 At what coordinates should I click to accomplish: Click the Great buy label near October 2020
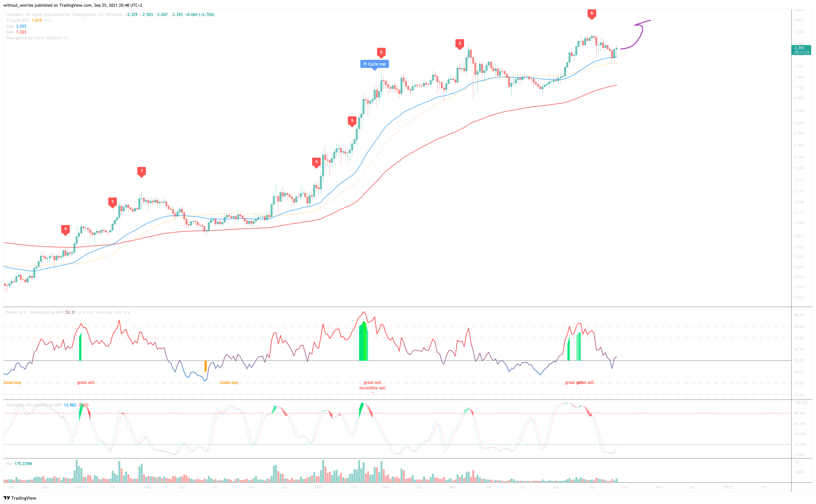[x=229, y=383]
